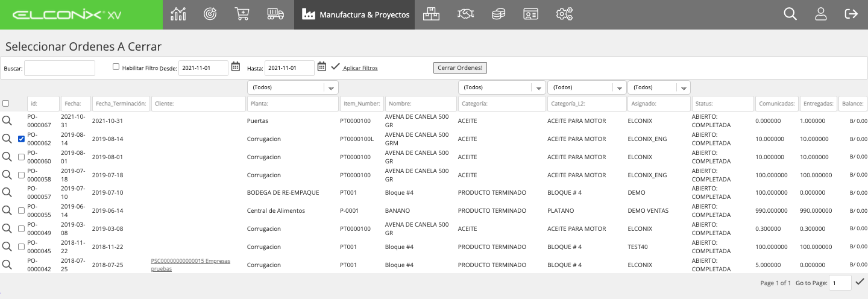View details of order PO-0000060

click(7, 157)
